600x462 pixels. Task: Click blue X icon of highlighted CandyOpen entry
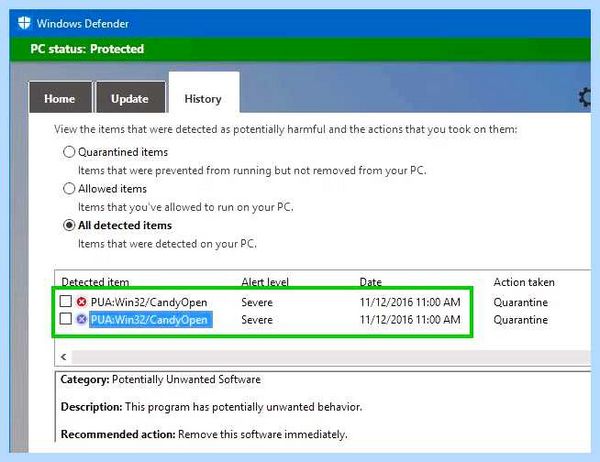point(82,319)
